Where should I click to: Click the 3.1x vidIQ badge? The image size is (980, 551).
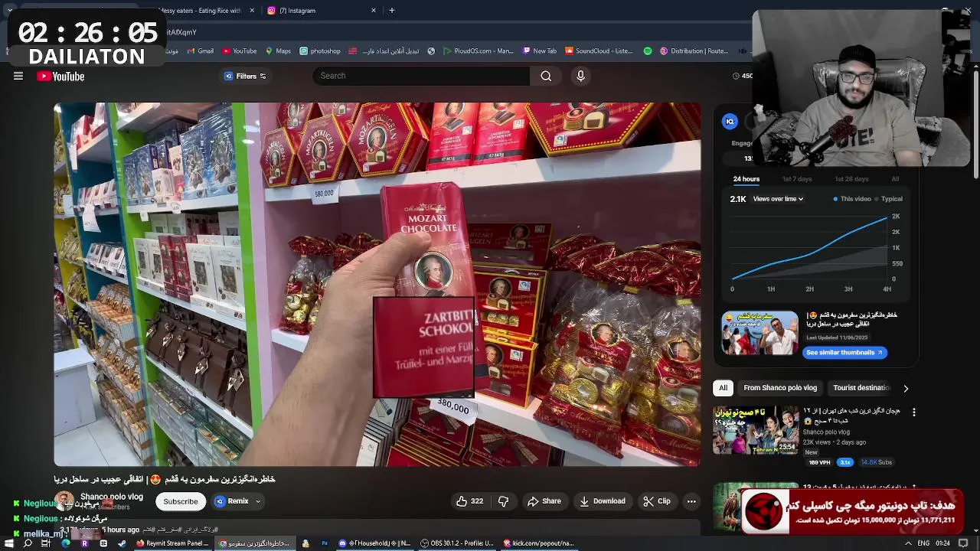(x=845, y=462)
